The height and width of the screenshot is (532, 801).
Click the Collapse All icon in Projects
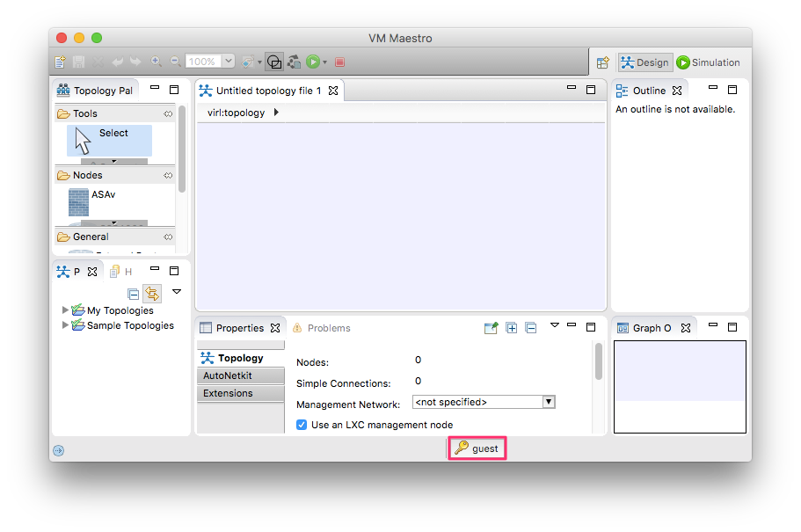point(134,294)
